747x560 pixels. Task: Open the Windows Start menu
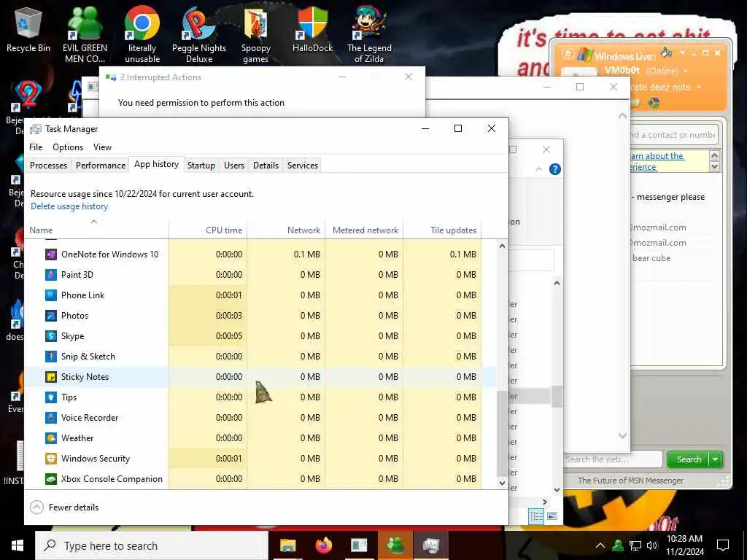pyautogui.click(x=18, y=545)
